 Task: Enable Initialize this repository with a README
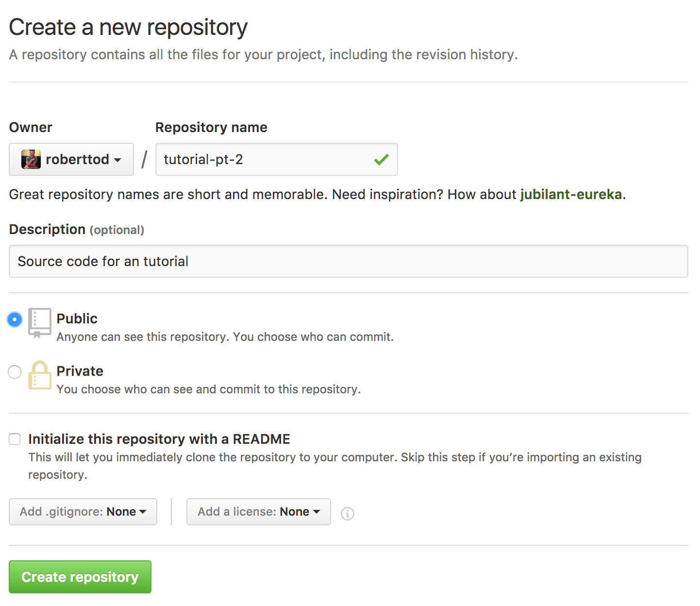pyautogui.click(x=15, y=439)
